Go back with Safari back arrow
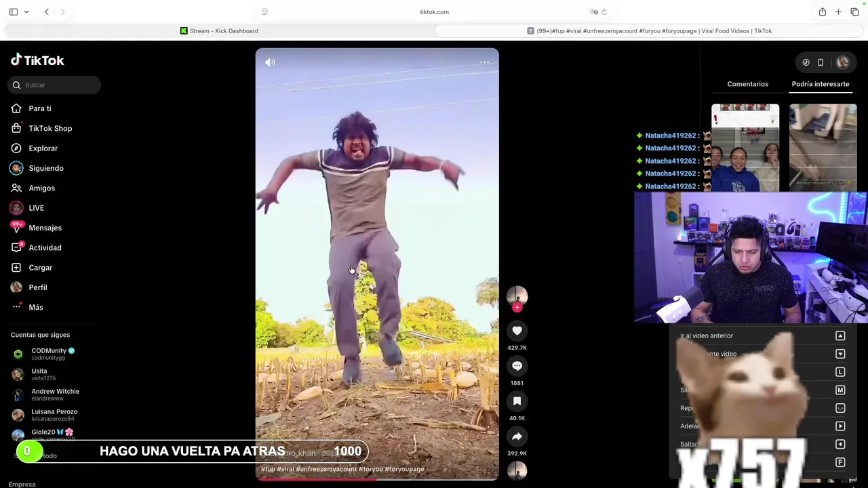Screen dimensions: 868x488 pos(46,12)
